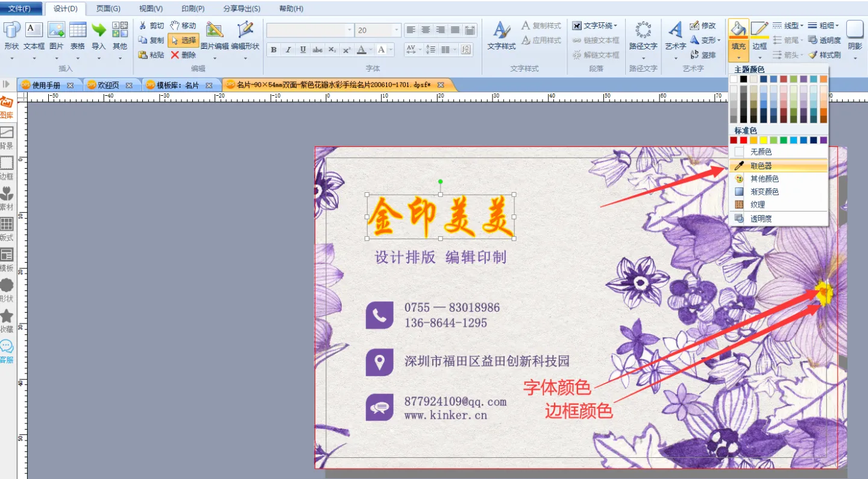Click the 样式刷 format painter
The width and height of the screenshot is (868, 479).
(x=825, y=55)
